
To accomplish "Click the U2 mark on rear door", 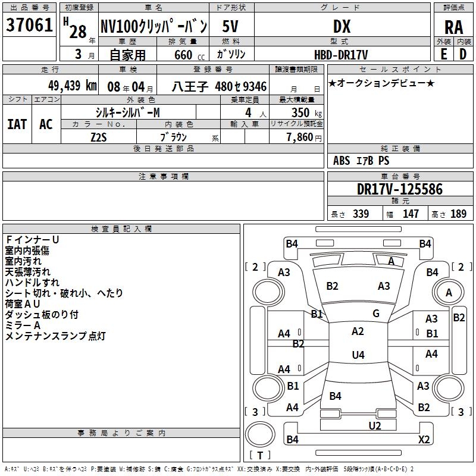I will point(375,426).
